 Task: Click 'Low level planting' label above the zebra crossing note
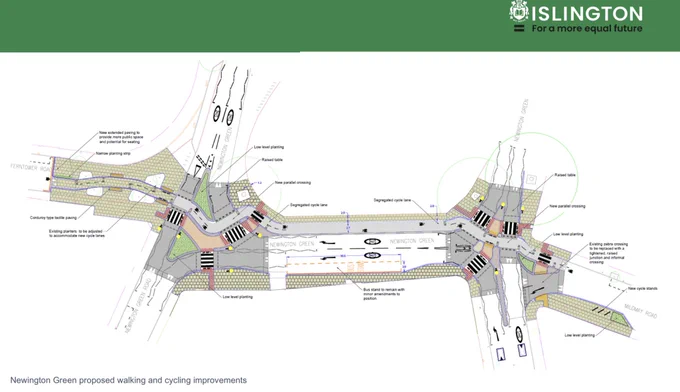568,234
